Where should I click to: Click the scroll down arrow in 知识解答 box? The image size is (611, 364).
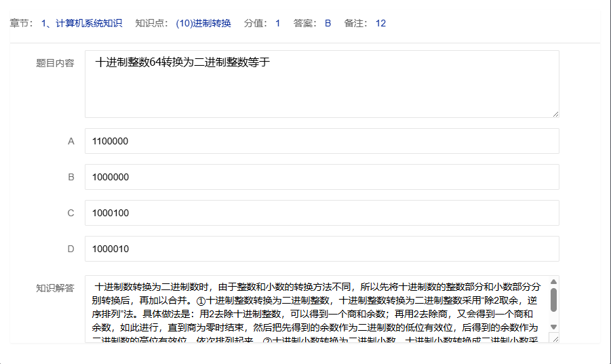(x=553, y=327)
